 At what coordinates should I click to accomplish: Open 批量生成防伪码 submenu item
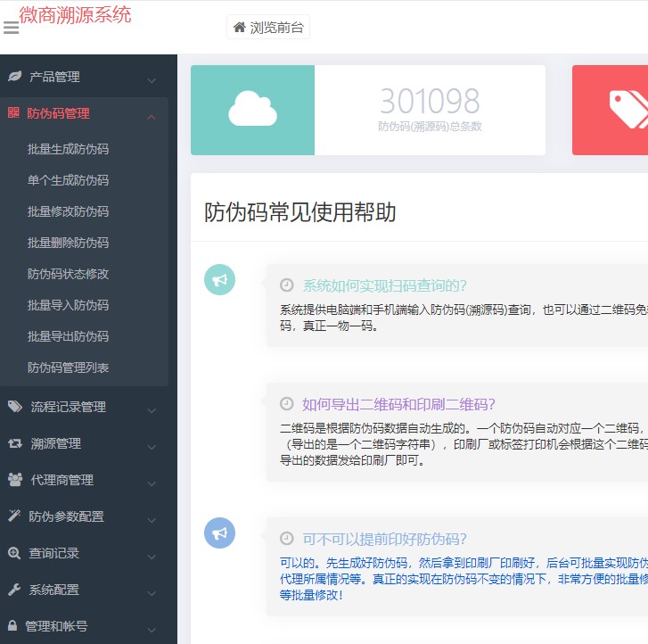point(69,149)
